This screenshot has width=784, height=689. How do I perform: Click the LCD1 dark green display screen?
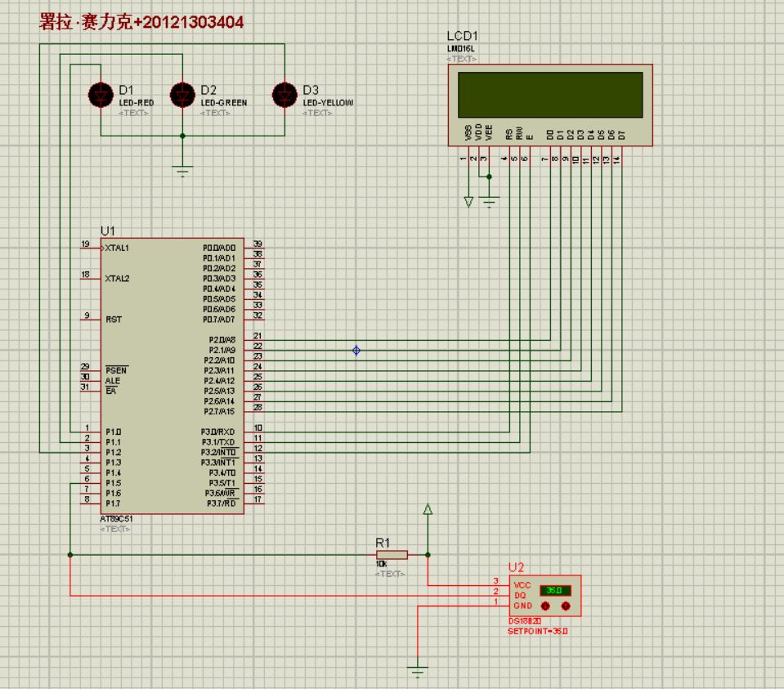click(550, 95)
